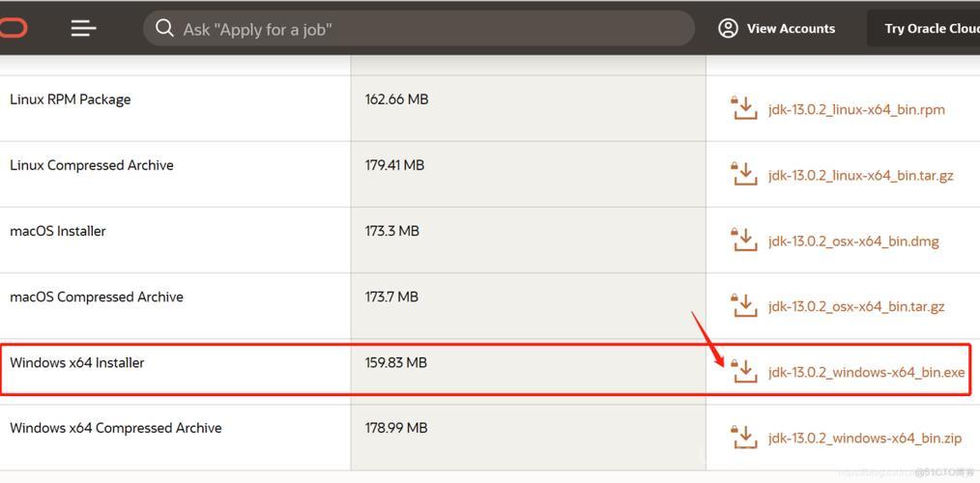
Task: Click the View Accounts user icon
Action: click(728, 28)
